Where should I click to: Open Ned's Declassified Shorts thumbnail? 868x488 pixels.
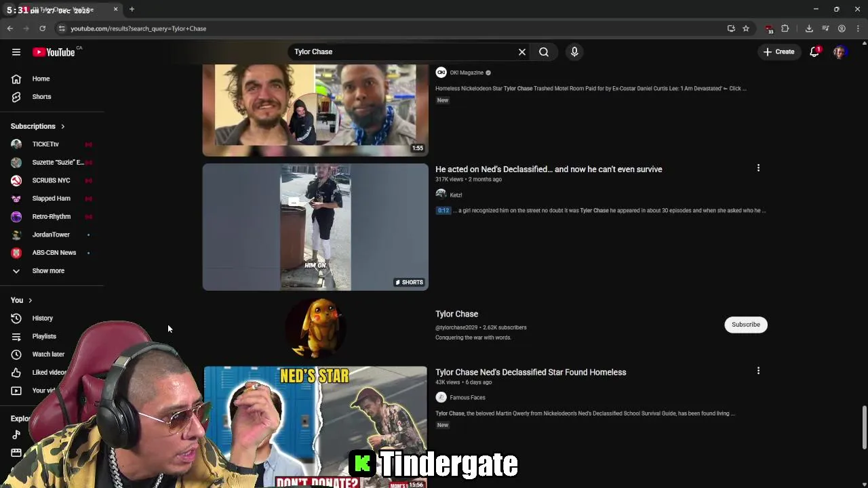315,227
